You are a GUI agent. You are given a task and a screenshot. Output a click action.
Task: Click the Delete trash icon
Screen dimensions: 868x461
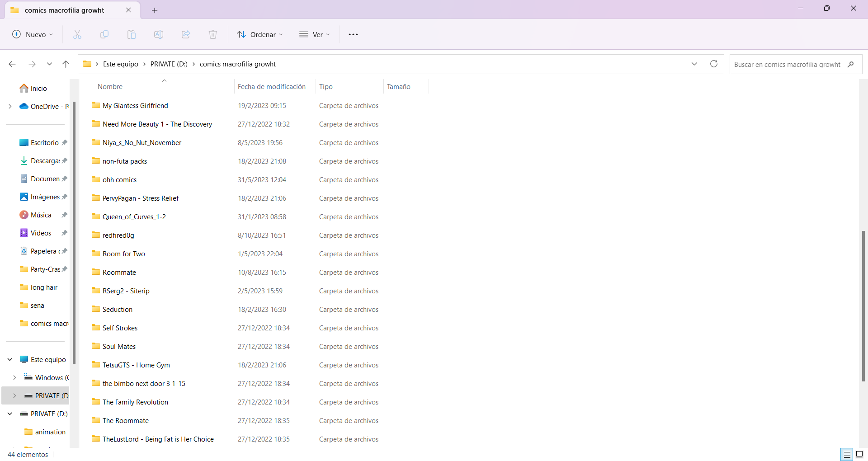coord(213,34)
